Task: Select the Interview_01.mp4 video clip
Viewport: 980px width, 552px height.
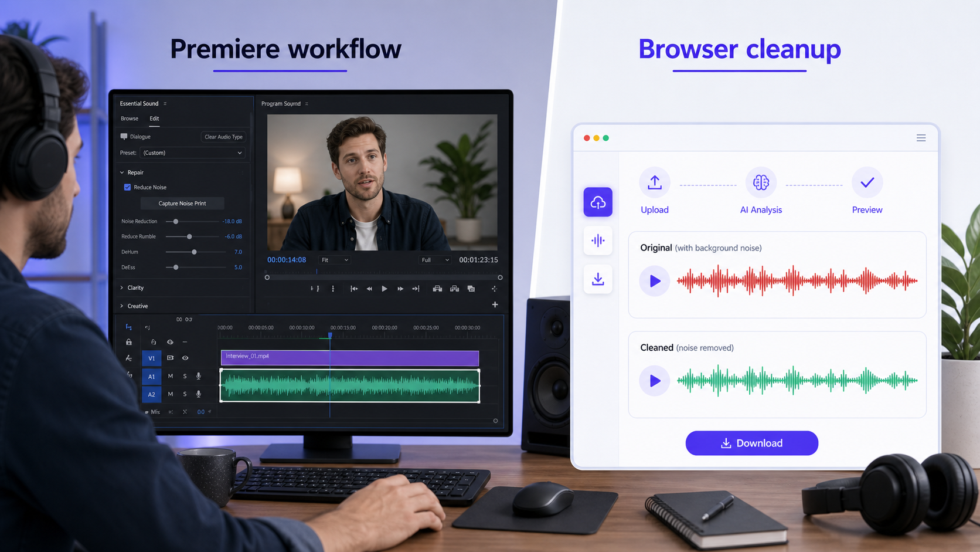Action: point(350,358)
